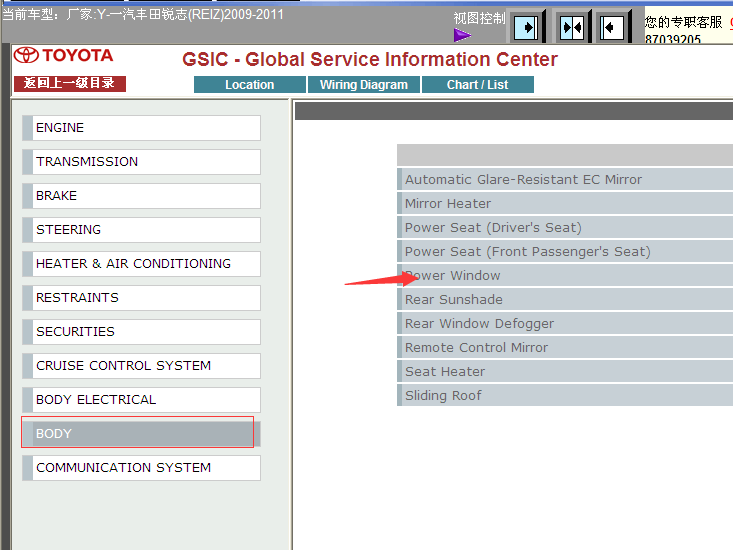Open Power Seat (Driver's Seat) entry
The height and width of the screenshot is (550, 733).
point(565,228)
